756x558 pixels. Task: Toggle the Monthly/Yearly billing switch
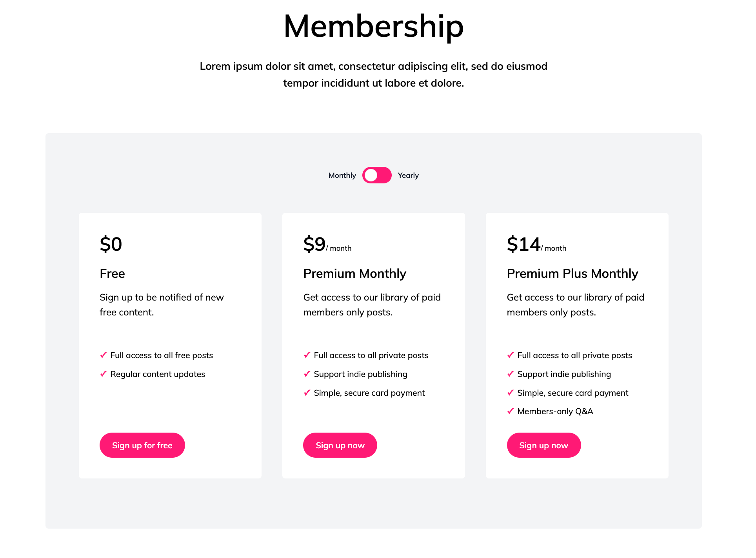point(376,175)
